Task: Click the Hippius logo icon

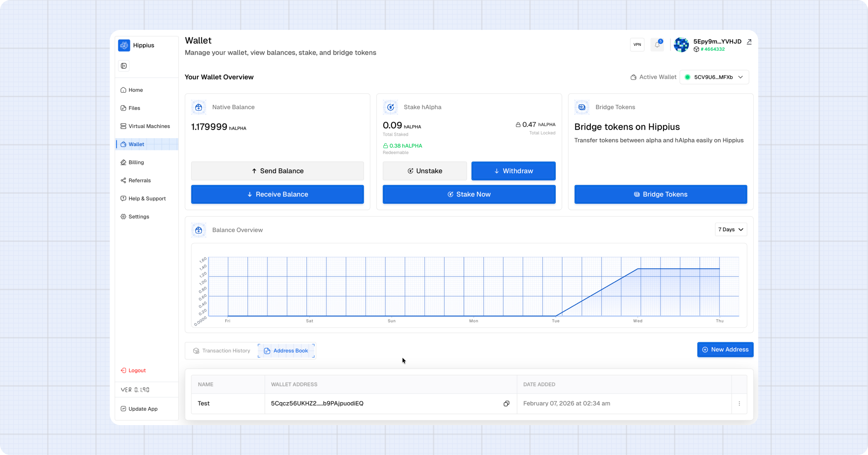Action: [124, 45]
